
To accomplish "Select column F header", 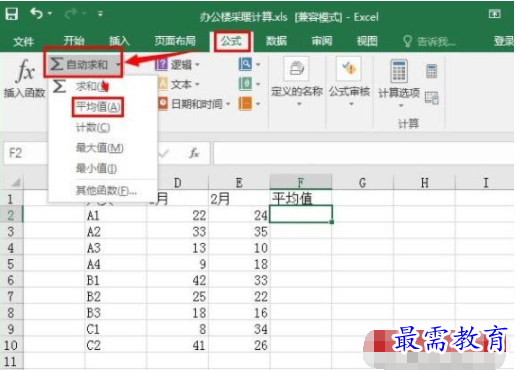I will coord(301,182).
